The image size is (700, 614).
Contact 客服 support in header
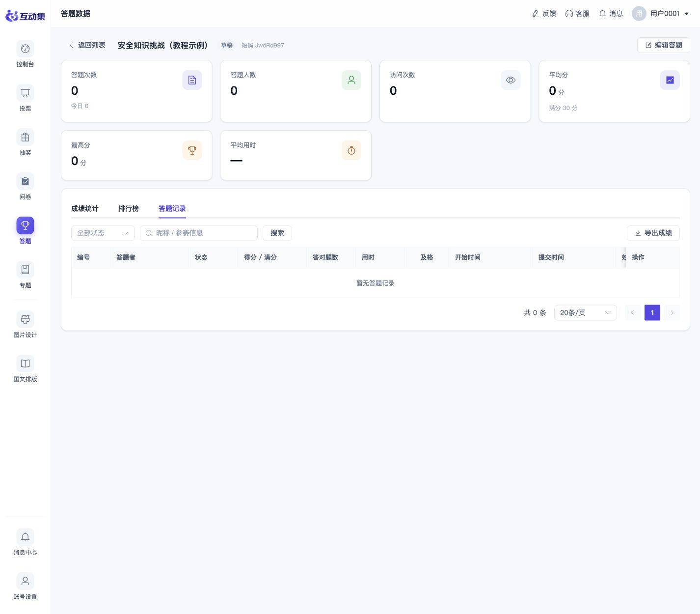577,14
